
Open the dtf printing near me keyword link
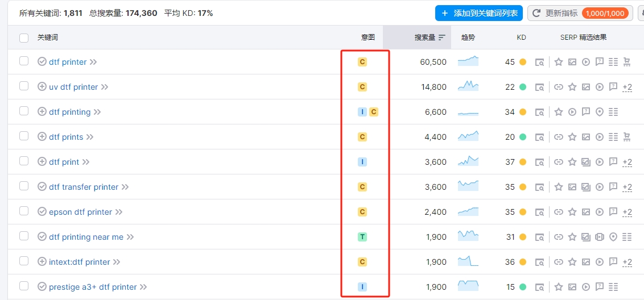click(x=86, y=237)
